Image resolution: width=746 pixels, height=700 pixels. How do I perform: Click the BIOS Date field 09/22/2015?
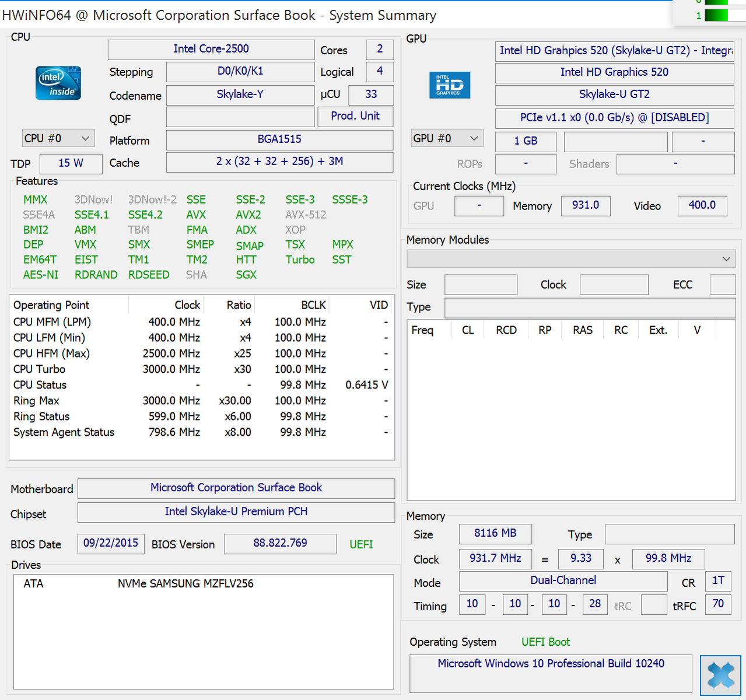[111, 544]
